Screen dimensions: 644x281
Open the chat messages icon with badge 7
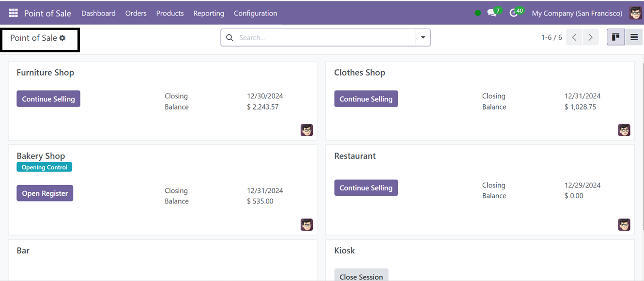pyautogui.click(x=492, y=13)
